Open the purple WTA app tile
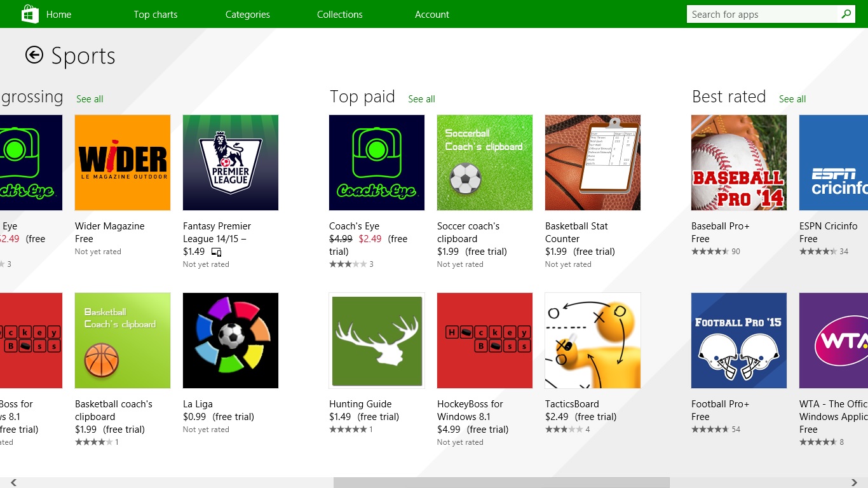Viewport: 868px width, 488px height. click(834, 341)
